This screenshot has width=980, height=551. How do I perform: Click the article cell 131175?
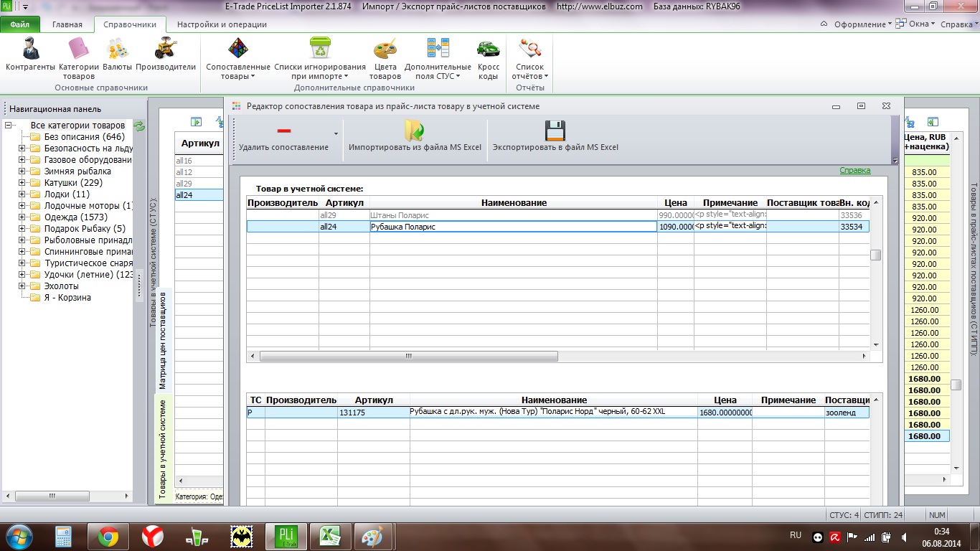[x=374, y=413]
